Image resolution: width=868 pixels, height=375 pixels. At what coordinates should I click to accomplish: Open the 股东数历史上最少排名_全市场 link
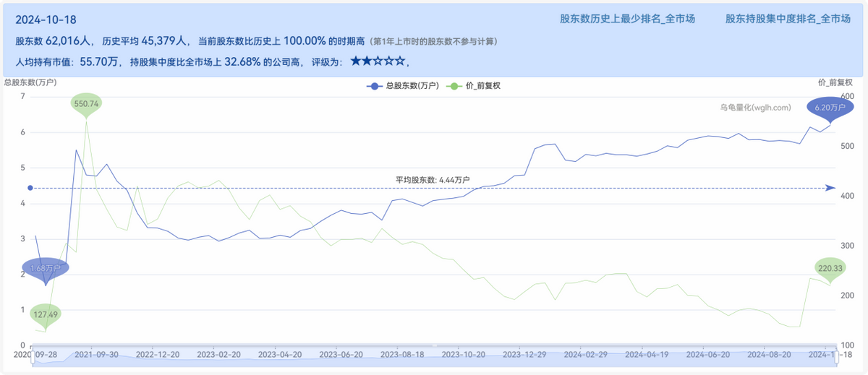click(x=627, y=19)
